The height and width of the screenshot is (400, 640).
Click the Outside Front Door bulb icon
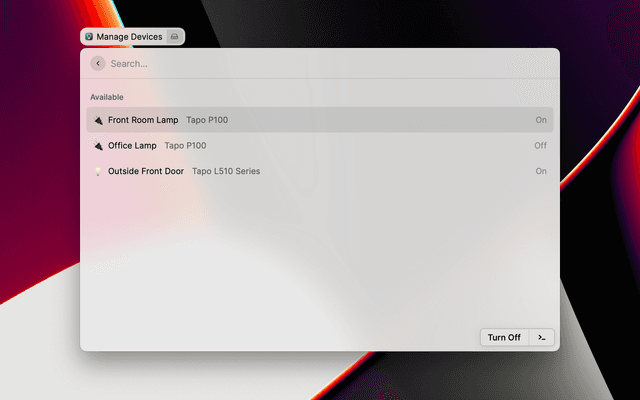pyautogui.click(x=98, y=172)
